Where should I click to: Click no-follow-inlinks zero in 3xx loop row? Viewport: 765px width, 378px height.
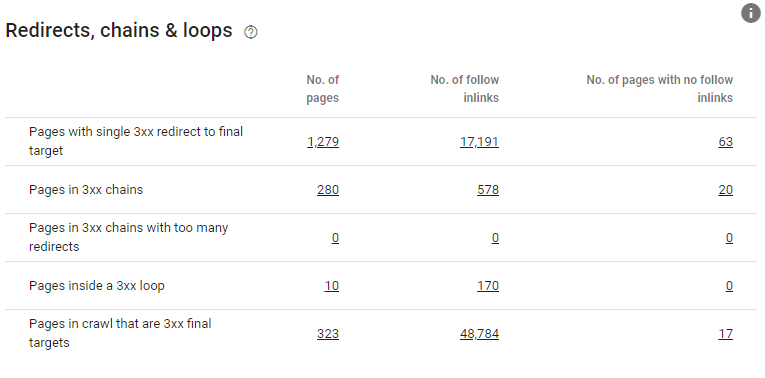[729, 286]
